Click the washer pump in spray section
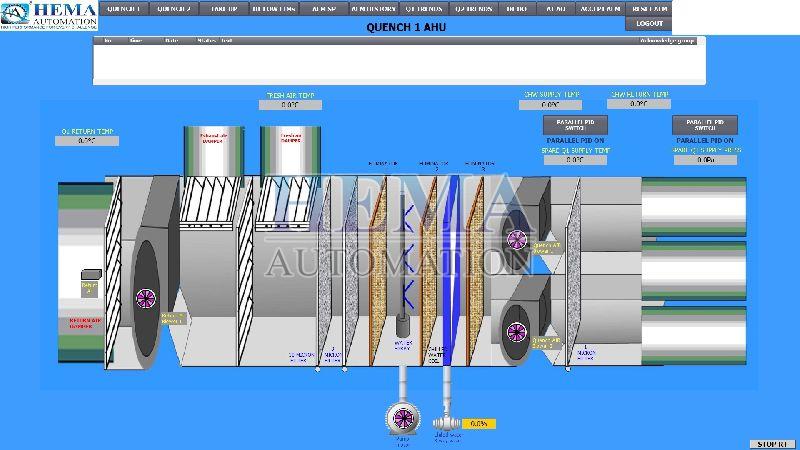800x450 pixels. [403, 326]
